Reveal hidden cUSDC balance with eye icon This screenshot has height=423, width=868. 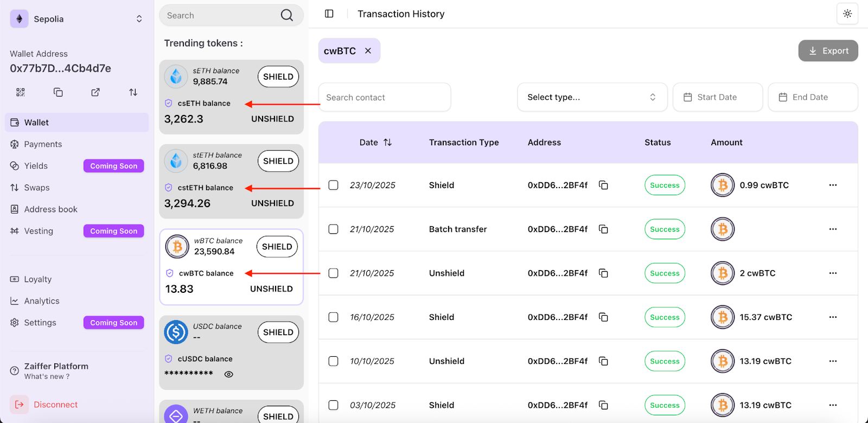pos(229,374)
